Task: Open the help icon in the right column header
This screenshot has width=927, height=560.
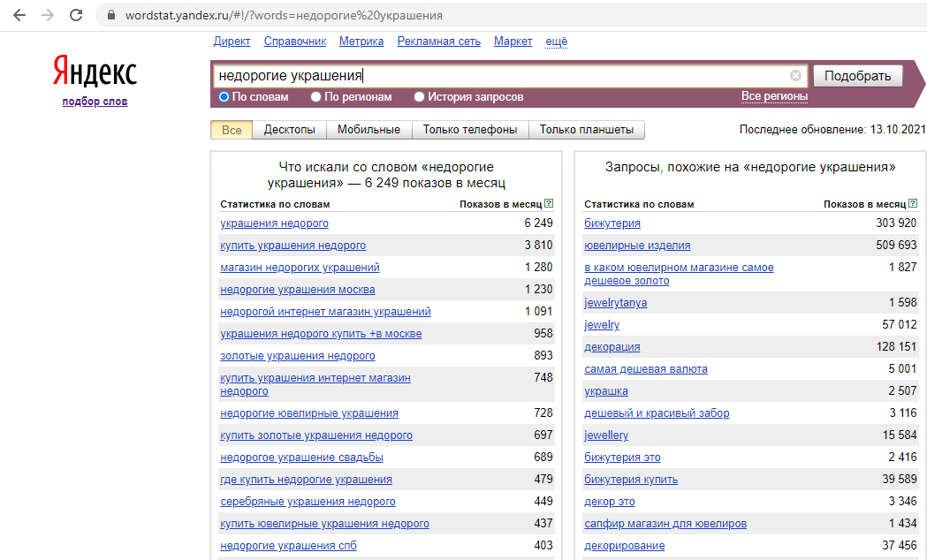Action: [913, 203]
